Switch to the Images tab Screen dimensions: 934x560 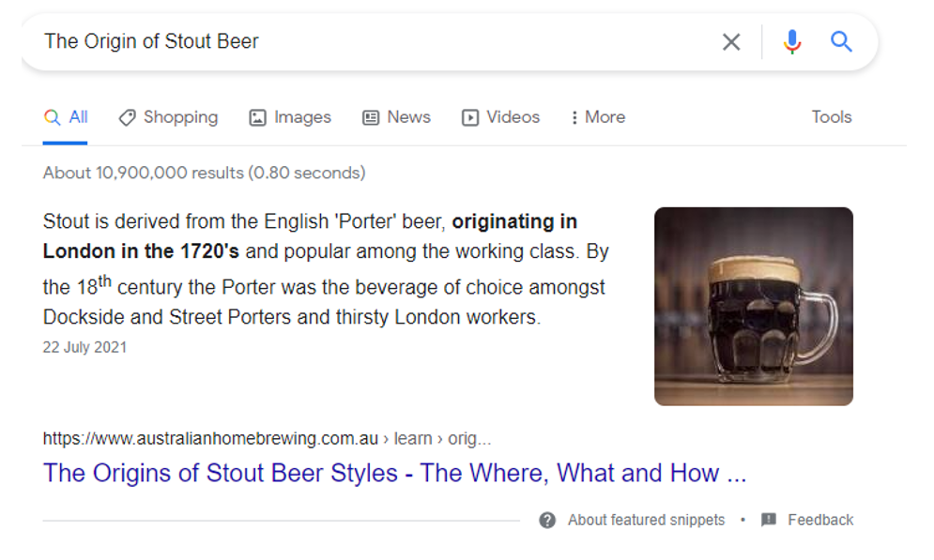tap(302, 117)
